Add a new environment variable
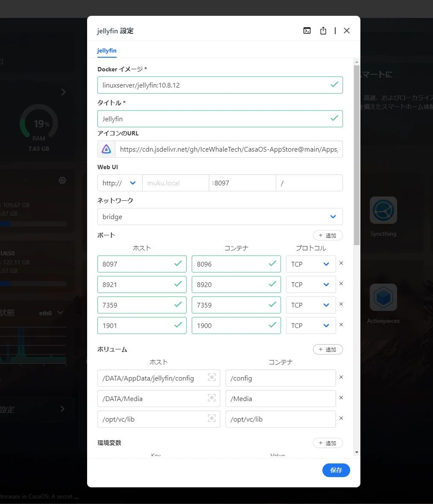Image resolution: width=433 pixels, height=504 pixels. click(328, 443)
